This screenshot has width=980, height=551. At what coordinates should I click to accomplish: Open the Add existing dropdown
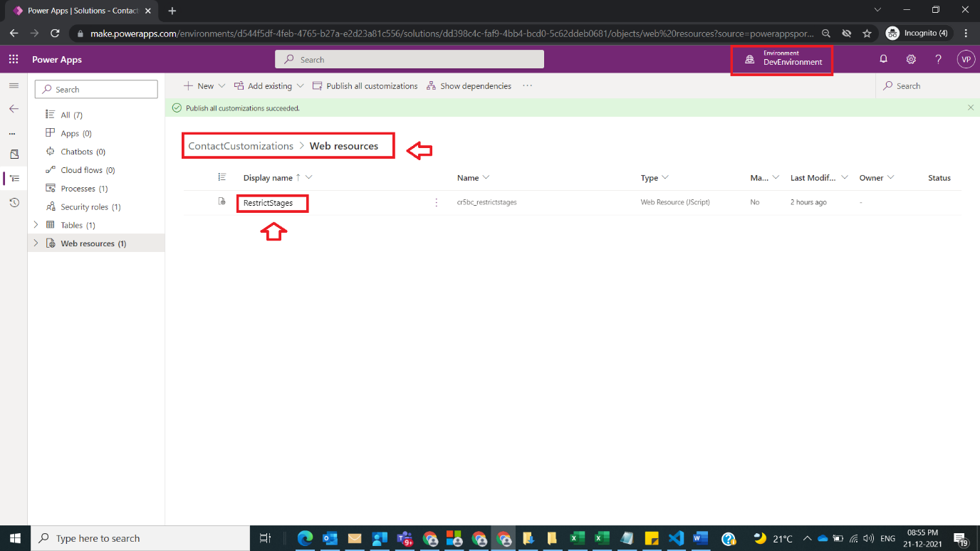(269, 85)
